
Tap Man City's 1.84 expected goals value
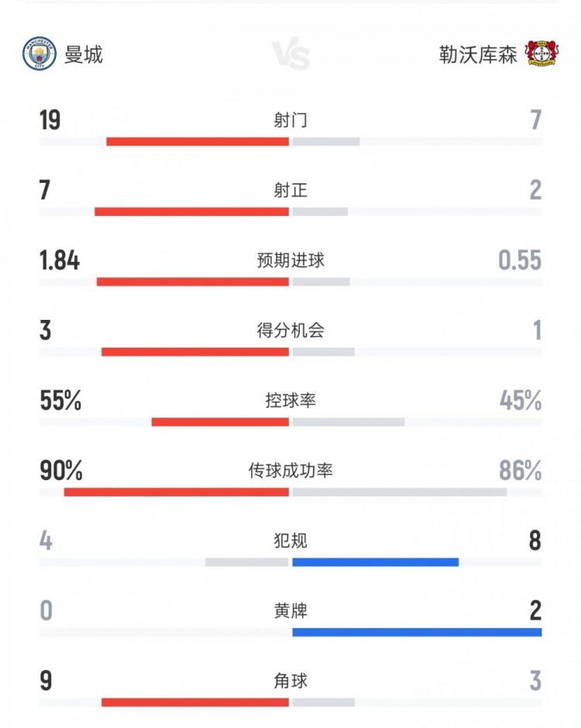pyautogui.click(x=60, y=261)
